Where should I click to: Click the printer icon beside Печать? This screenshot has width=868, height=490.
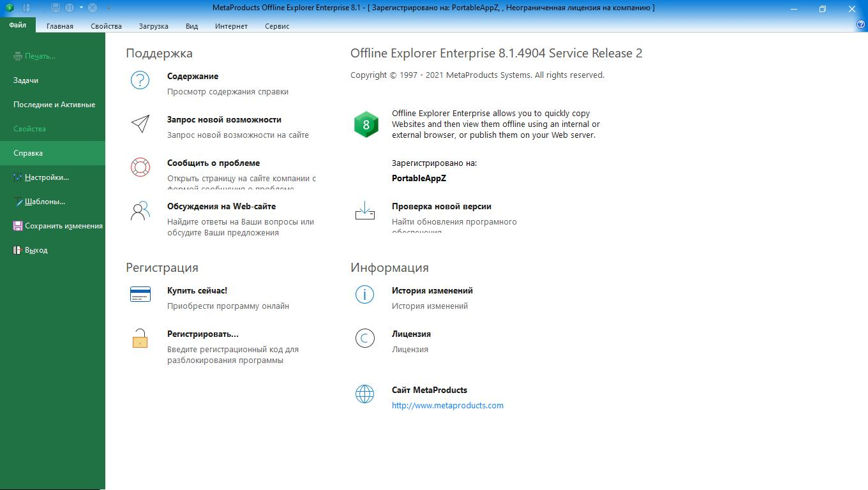point(18,56)
